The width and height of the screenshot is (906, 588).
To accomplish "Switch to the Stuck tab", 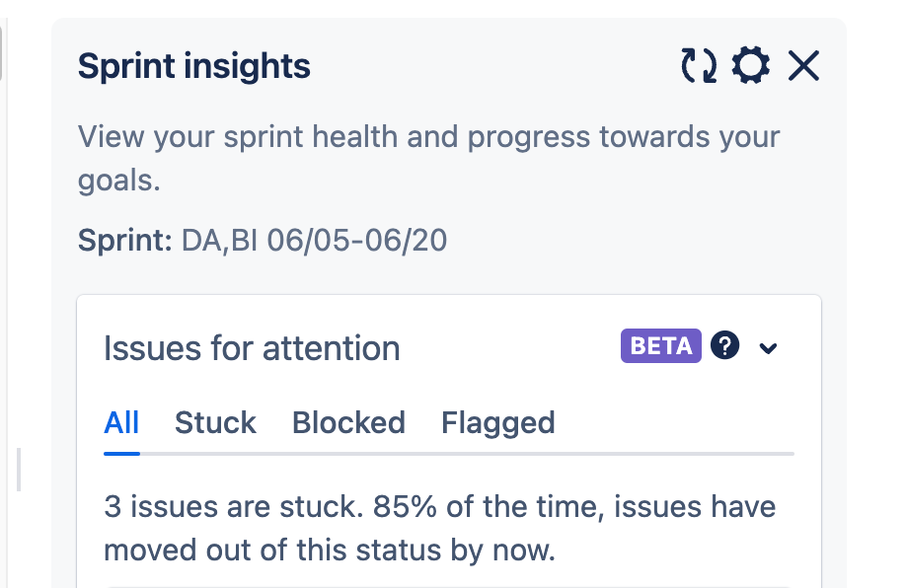I will click(215, 422).
